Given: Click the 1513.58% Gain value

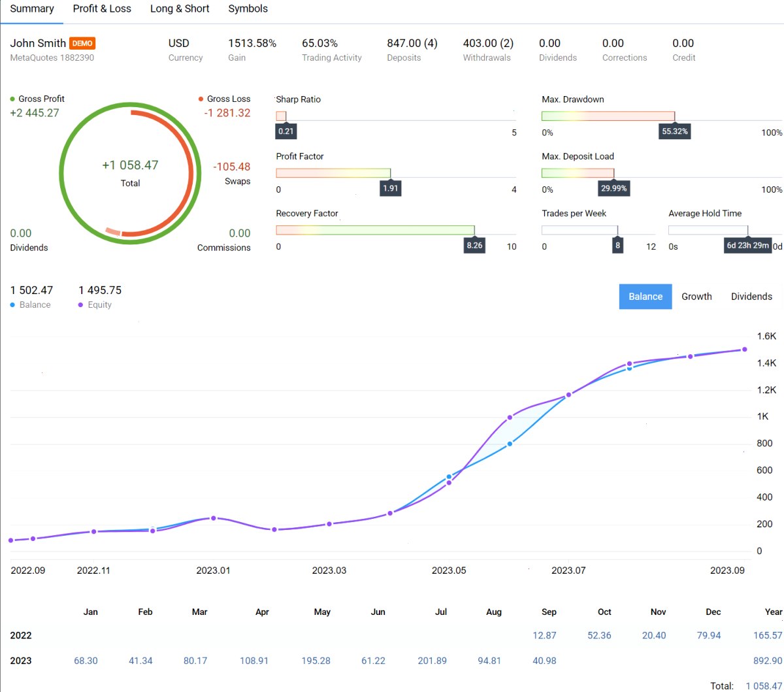Looking at the screenshot, I should [252, 43].
